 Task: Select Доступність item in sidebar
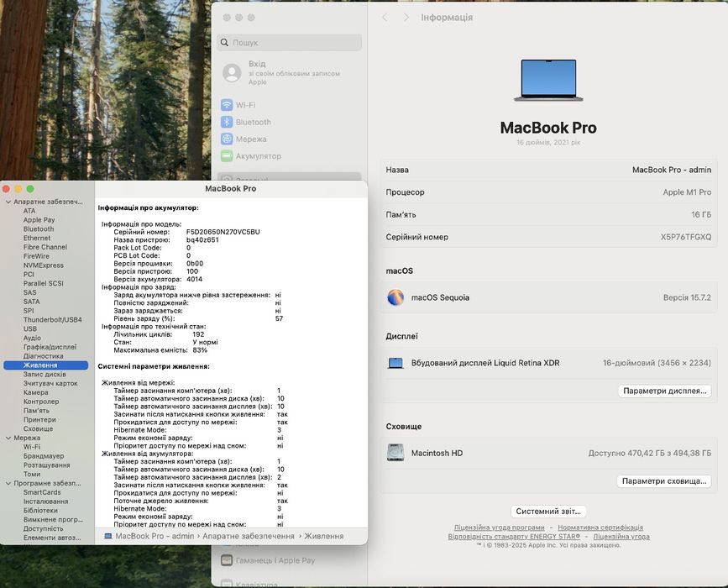pos(43,528)
